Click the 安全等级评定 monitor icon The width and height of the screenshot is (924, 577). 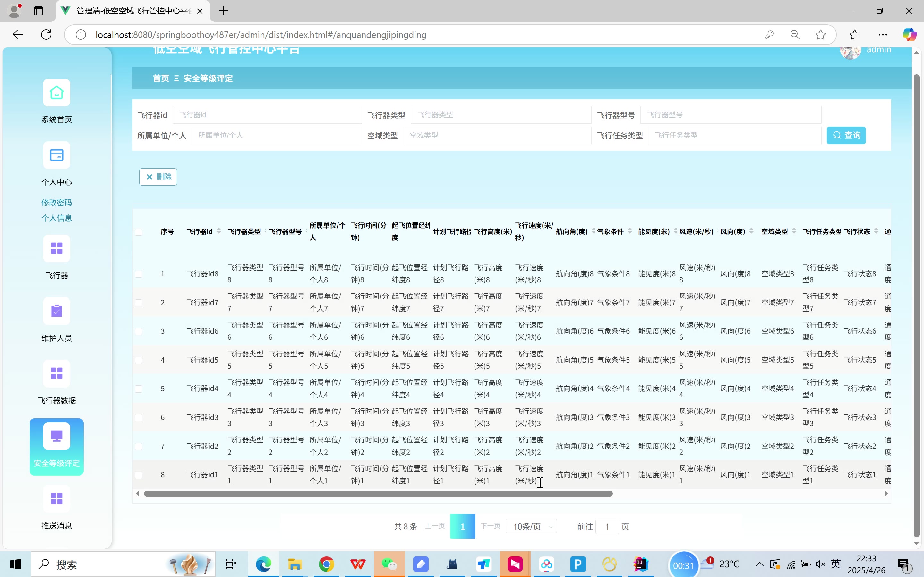(56, 436)
